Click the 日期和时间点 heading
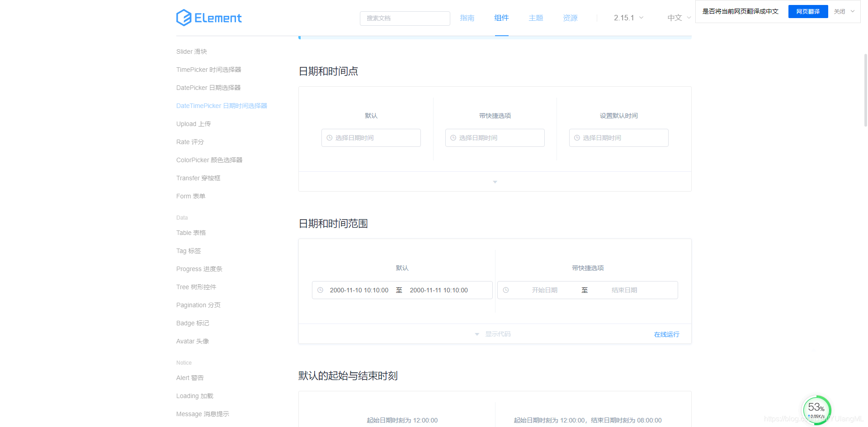868x427 pixels. coord(328,71)
